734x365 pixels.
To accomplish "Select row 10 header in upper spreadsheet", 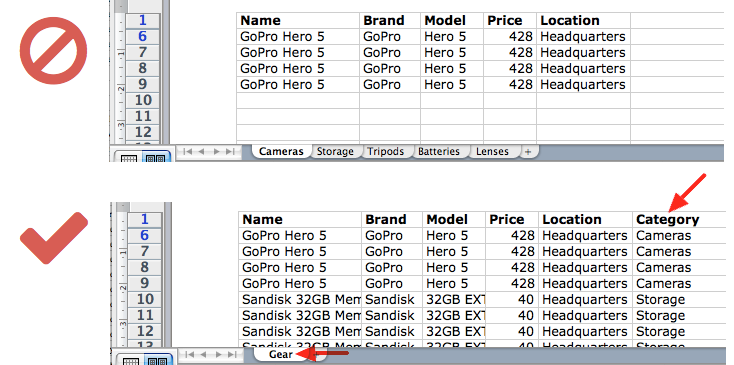I will click(143, 100).
